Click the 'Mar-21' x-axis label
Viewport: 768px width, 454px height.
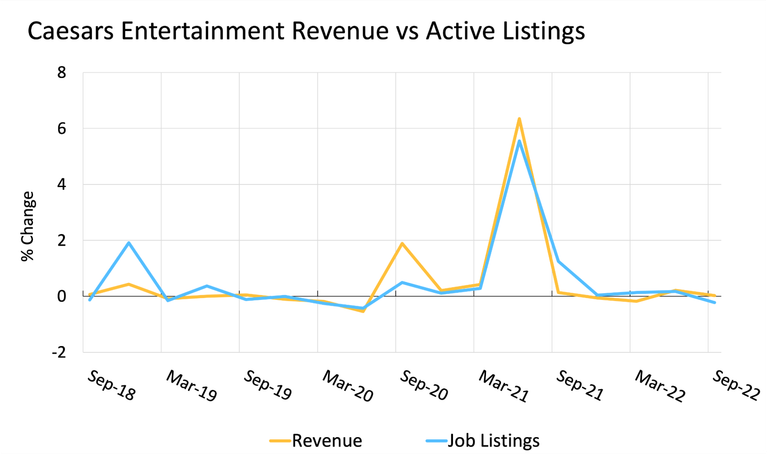[x=504, y=385]
